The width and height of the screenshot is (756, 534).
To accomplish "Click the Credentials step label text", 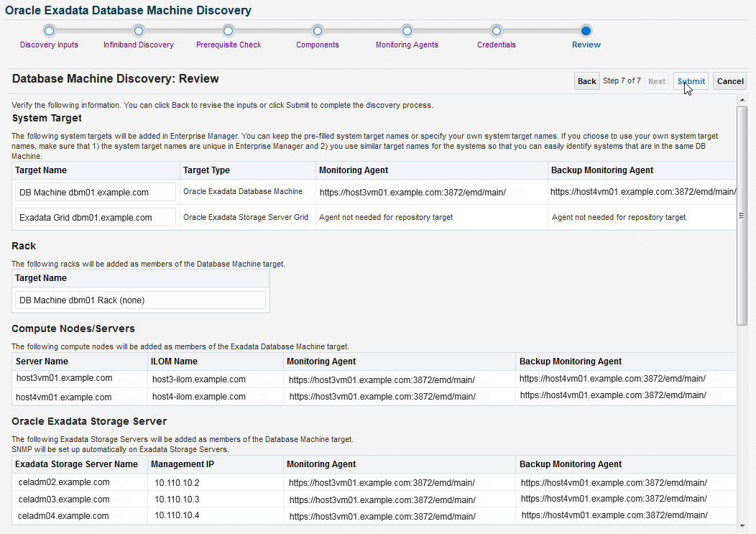I will pyautogui.click(x=496, y=45).
